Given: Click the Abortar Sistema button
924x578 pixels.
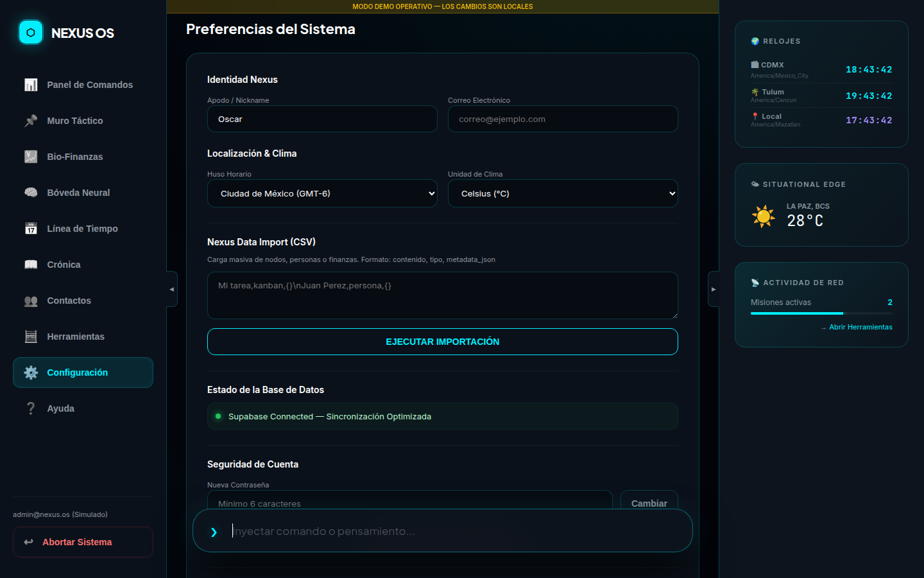Looking at the screenshot, I should (83, 542).
